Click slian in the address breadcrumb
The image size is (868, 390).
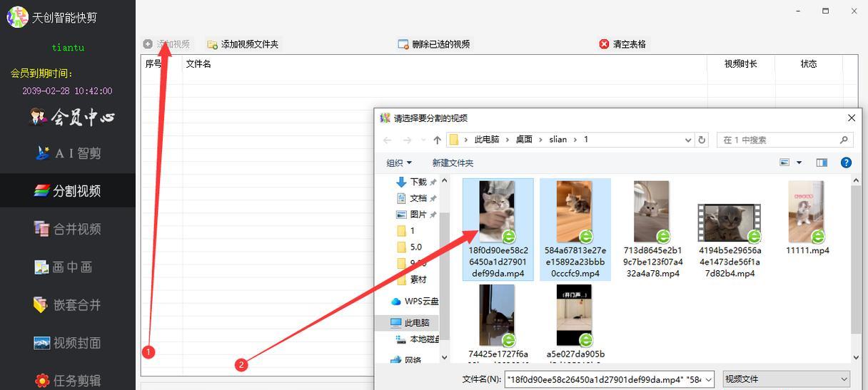[x=557, y=140]
